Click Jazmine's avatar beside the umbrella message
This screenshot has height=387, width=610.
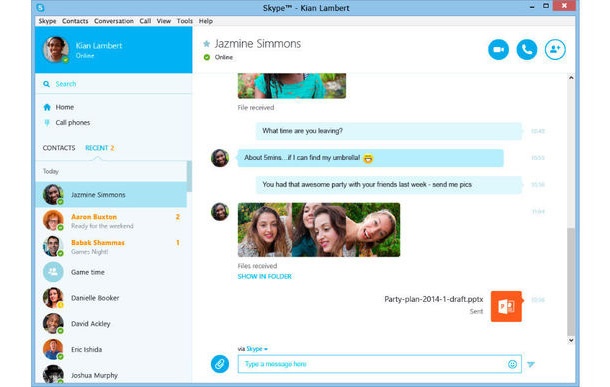[x=220, y=158]
